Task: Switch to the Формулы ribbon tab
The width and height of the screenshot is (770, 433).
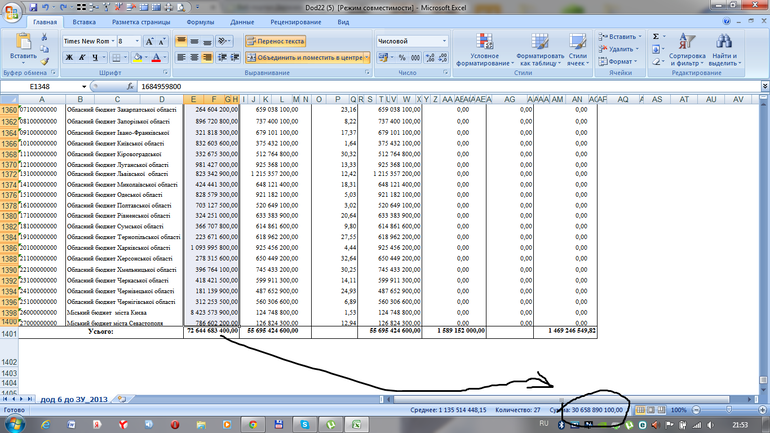Action: [200, 21]
